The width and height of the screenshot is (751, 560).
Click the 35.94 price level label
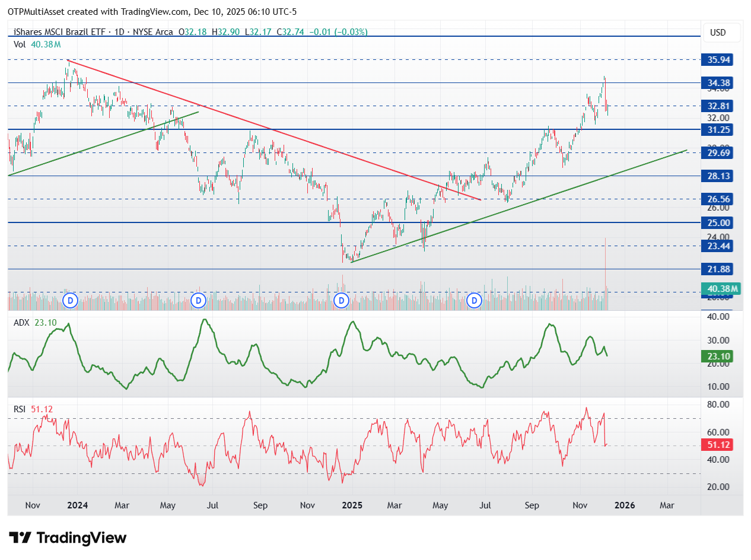717,59
